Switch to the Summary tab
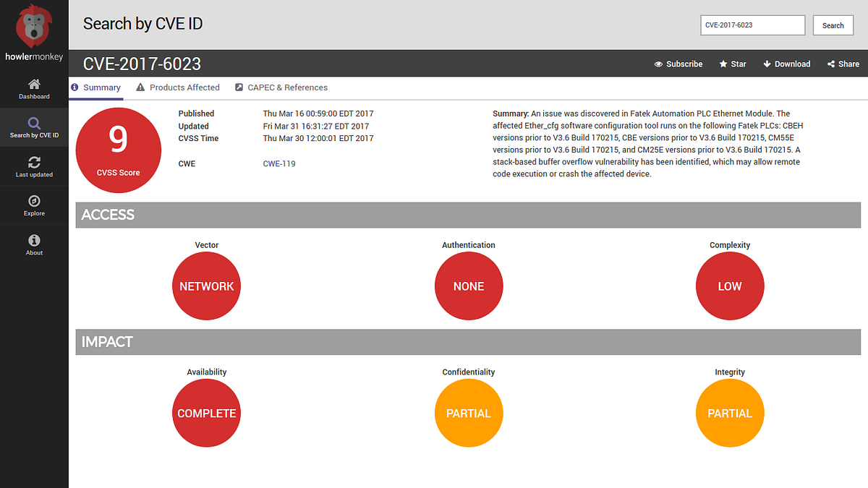 click(x=95, y=87)
